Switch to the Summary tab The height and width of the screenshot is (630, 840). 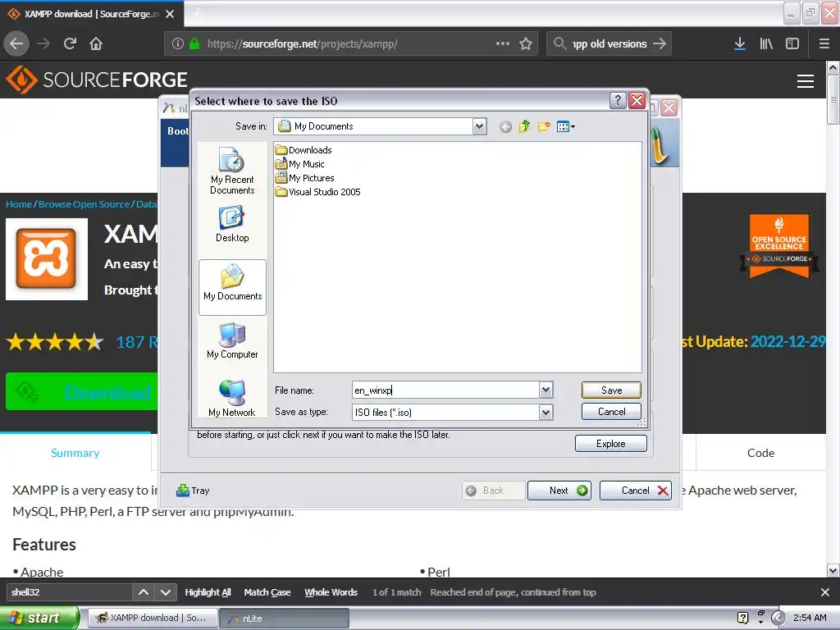pos(75,453)
